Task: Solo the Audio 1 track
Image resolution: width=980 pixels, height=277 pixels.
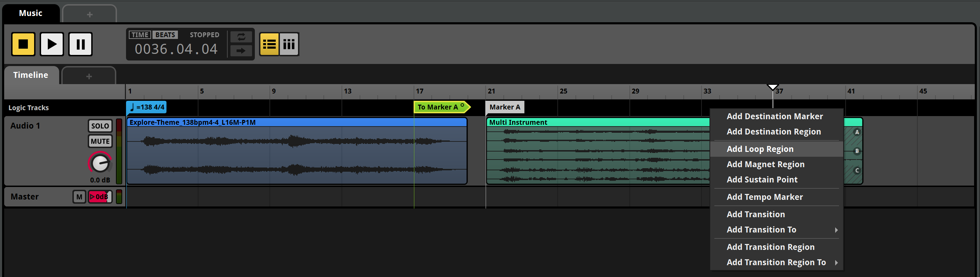Action: click(100, 126)
